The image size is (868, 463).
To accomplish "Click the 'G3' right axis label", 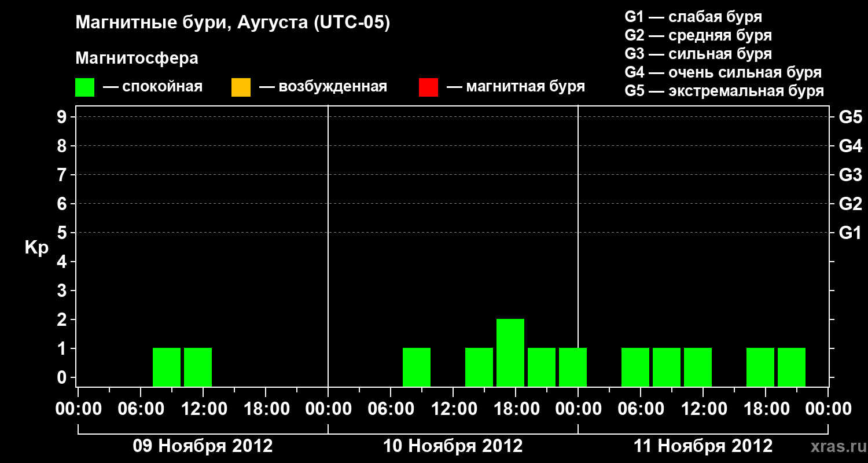I will (850, 175).
